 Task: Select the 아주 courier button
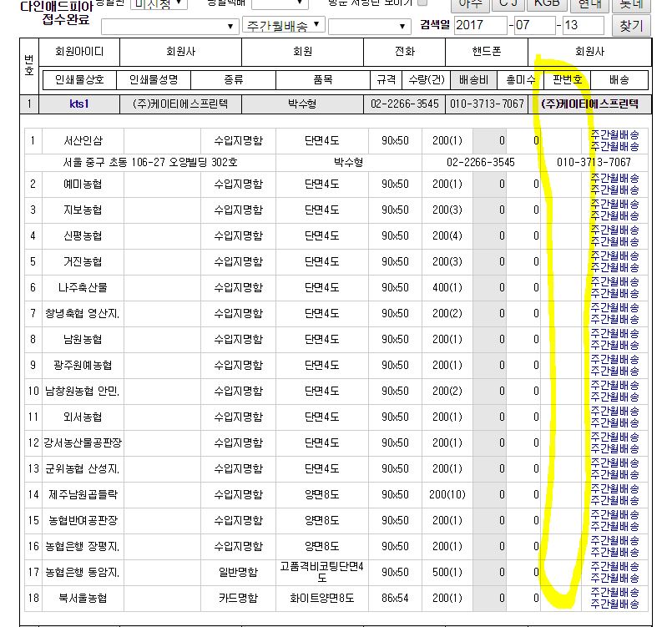(471, 3)
